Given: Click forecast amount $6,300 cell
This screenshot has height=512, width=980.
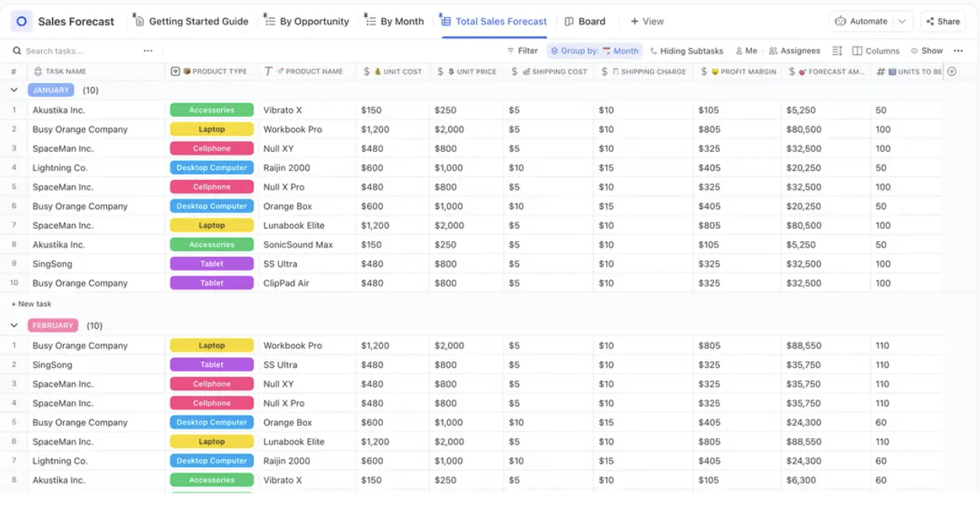Looking at the screenshot, I should pyautogui.click(x=802, y=480).
